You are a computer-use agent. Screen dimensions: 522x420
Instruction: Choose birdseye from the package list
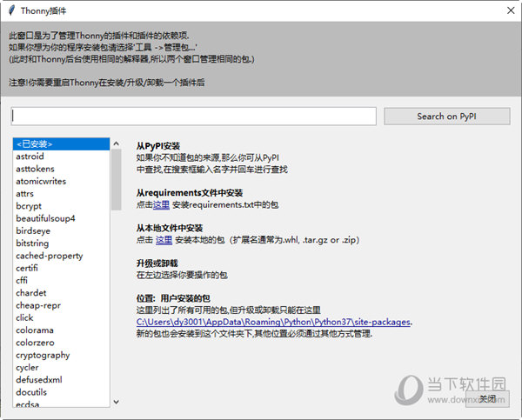pos(61,231)
